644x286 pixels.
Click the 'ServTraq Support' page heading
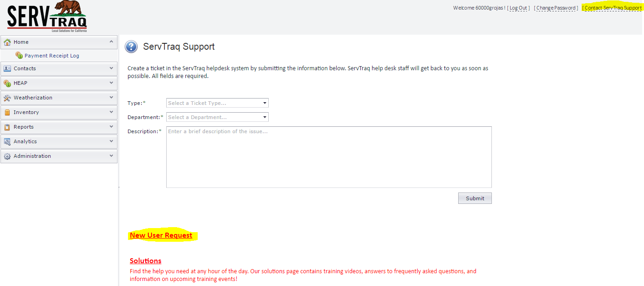(x=179, y=47)
